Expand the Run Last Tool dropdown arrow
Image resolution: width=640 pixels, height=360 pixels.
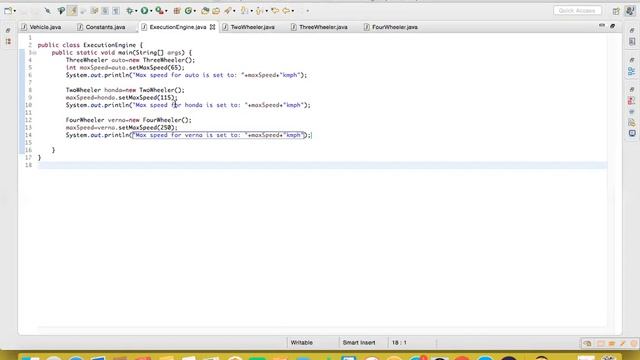click(x=167, y=11)
